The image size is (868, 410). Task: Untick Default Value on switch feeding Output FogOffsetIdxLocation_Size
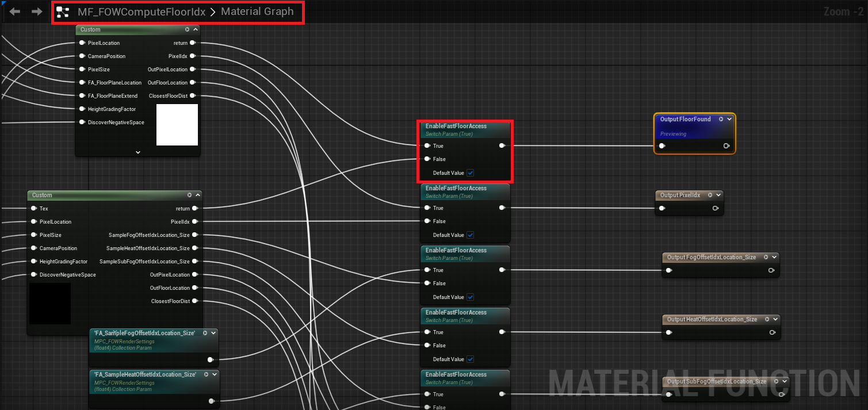tap(471, 297)
